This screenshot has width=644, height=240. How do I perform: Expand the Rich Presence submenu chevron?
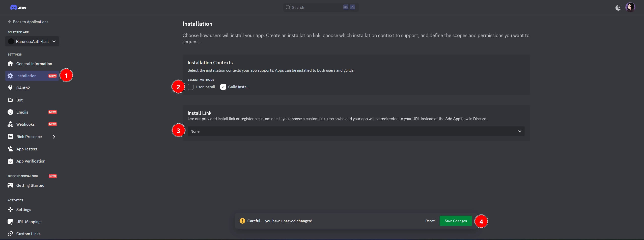coord(54,137)
